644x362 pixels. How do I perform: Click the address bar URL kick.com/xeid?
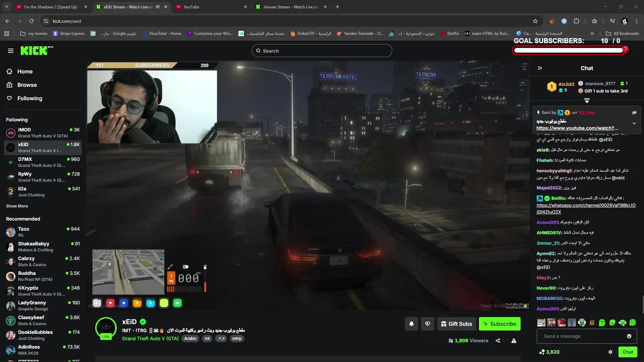(66, 21)
